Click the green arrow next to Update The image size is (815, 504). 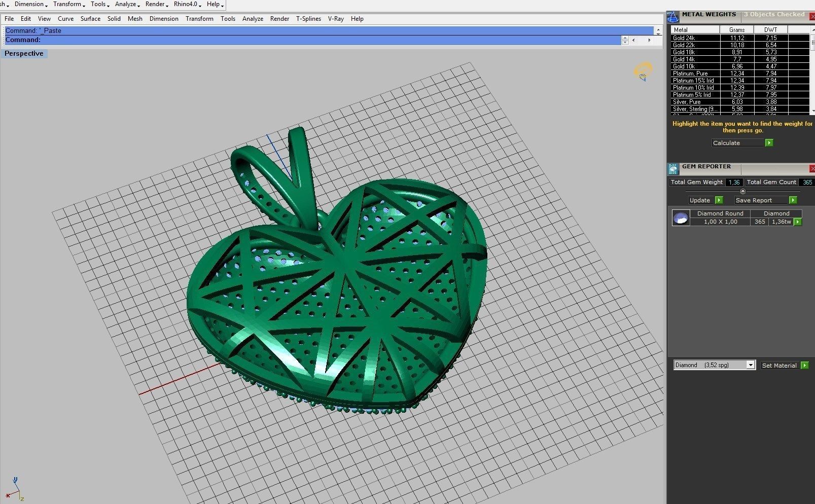[x=719, y=200]
